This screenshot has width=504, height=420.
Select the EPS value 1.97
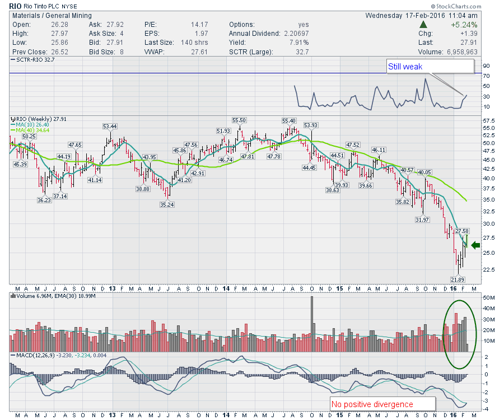point(201,34)
